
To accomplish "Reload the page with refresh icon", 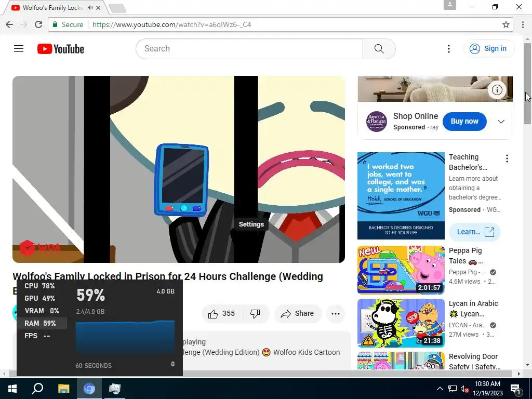I will coord(38,24).
